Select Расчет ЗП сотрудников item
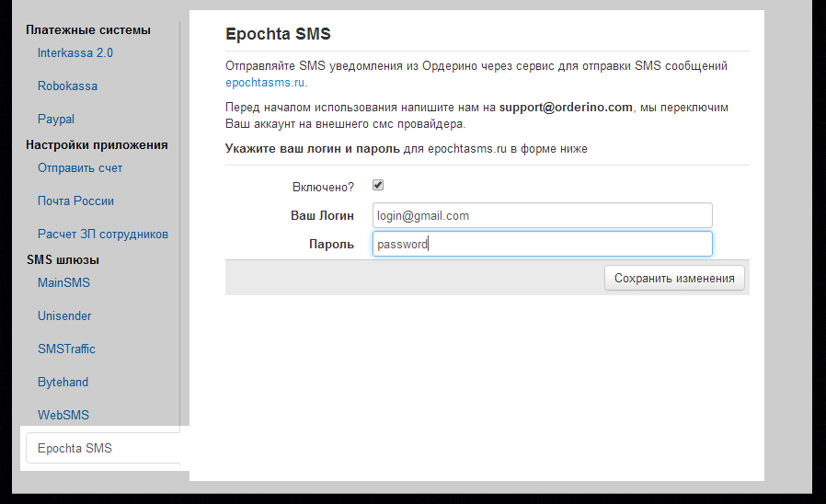This screenshot has width=826, height=504. [x=103, y=234]
